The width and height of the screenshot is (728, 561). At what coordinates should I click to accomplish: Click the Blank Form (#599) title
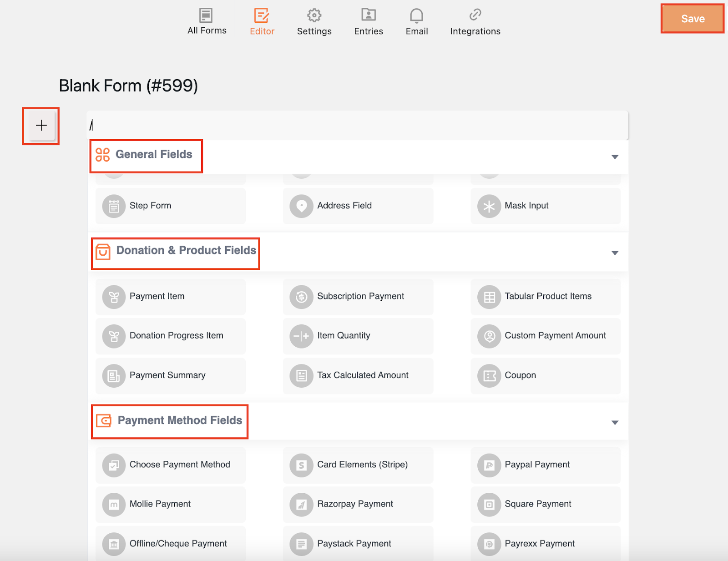pos(128,86)
